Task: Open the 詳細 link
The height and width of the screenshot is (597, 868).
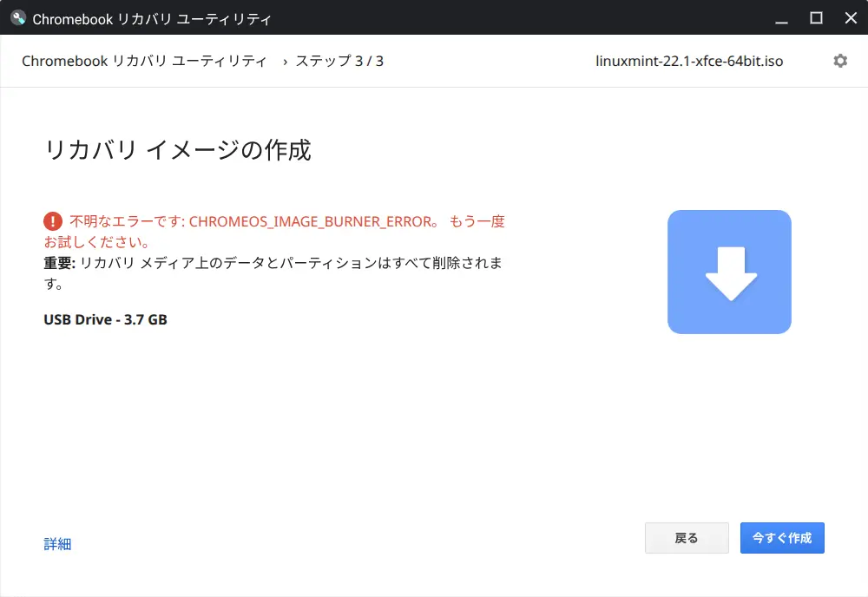Action: [x=57, y=544]
